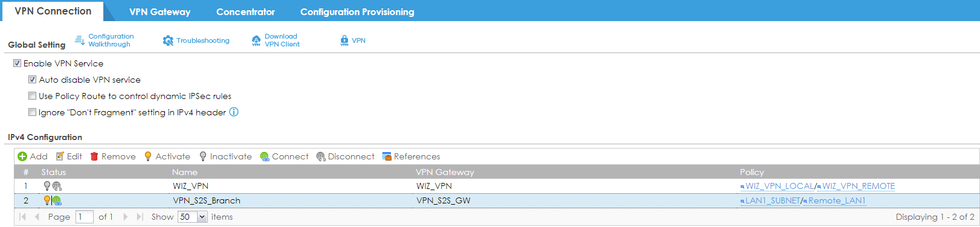Click the Connect globe icon

coord(265,156)
